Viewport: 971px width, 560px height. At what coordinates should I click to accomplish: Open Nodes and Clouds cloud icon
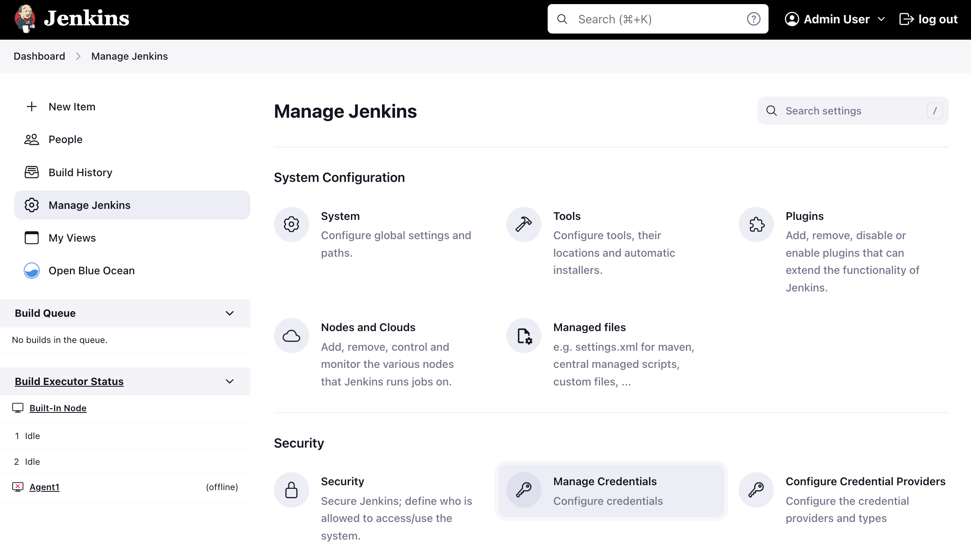291,335
